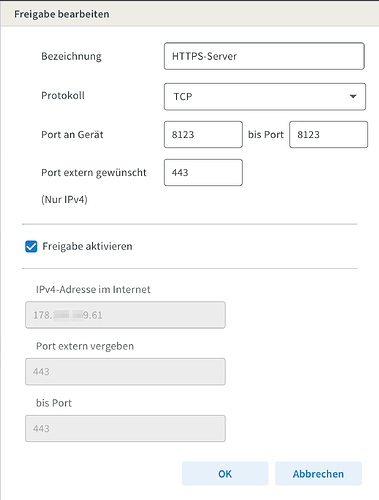The image size is (379, 500).
Task: Select the Port extern gewünscht field
Action: pos(203,173)
